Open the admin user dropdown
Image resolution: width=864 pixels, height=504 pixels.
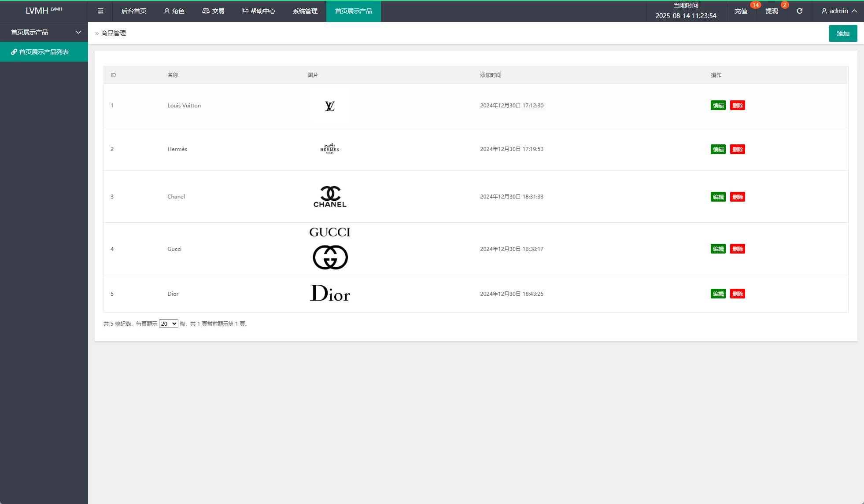838,11
